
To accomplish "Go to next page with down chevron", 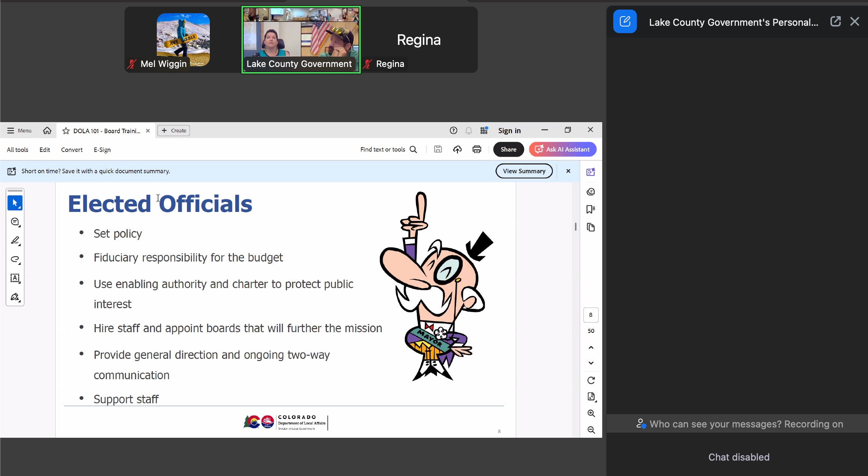I will coord(591,363).
